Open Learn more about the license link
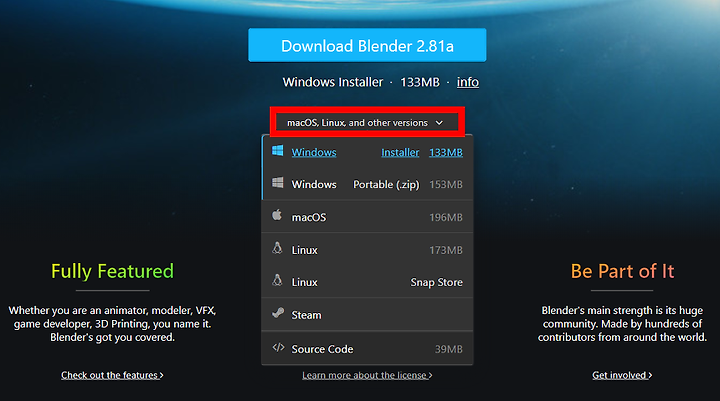This screenshot has height=401, width=720. pos(367,375)
